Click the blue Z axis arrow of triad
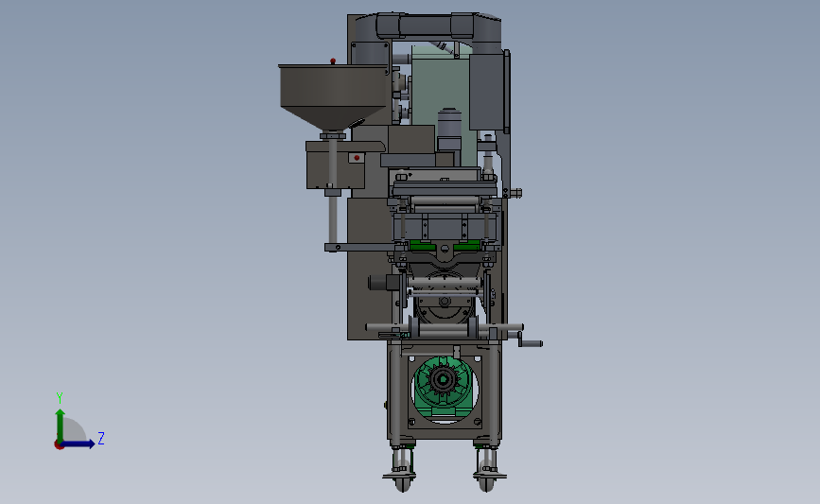The height and width of the screenshot is (504, 820). pyautogui.click(x=79, y=443)
